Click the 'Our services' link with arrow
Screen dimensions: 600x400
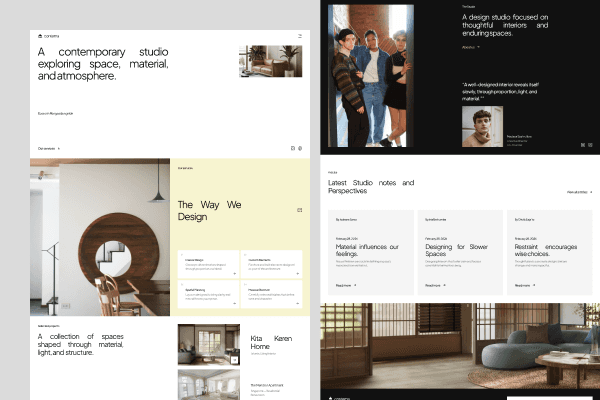(x=49, y=149)
